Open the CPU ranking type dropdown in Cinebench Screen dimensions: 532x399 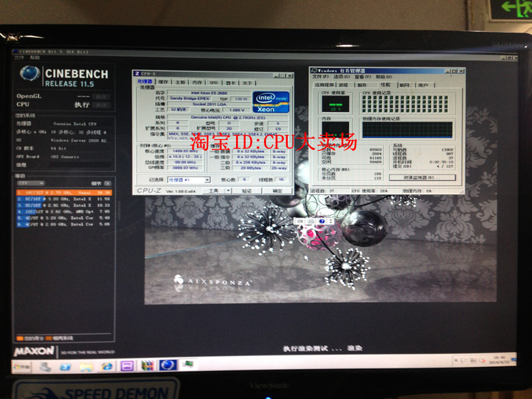pyautogui.click(x=31, y=183)
